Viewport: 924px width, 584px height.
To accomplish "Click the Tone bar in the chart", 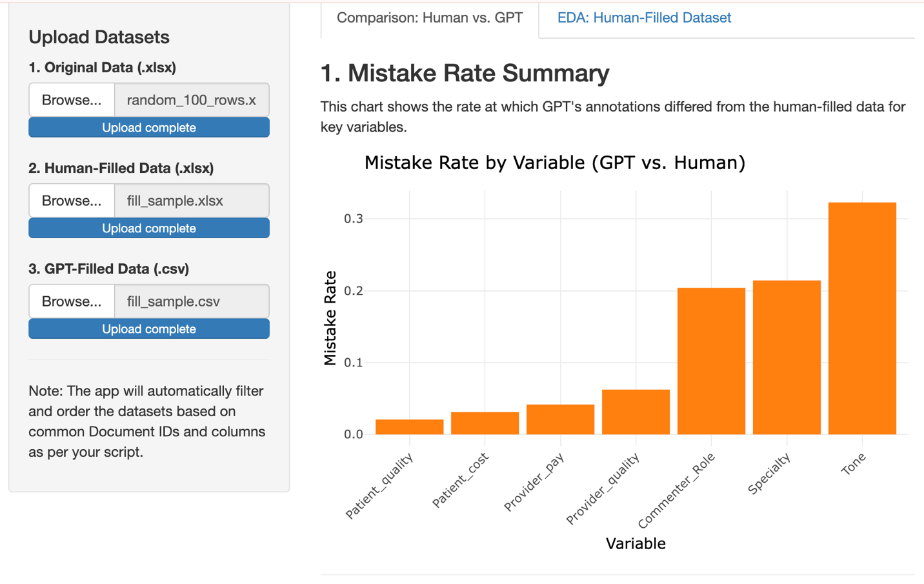I will click(862, 318).
